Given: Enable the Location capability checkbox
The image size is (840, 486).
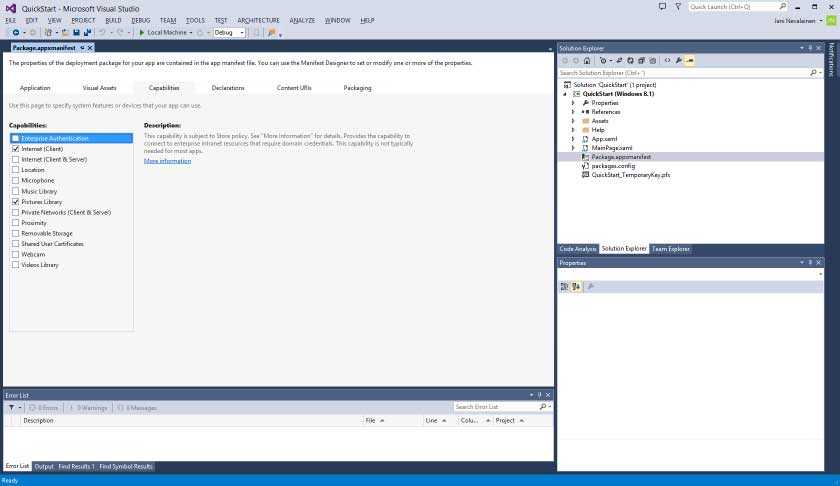Looking at the screenshot, I should pos(16,170).
